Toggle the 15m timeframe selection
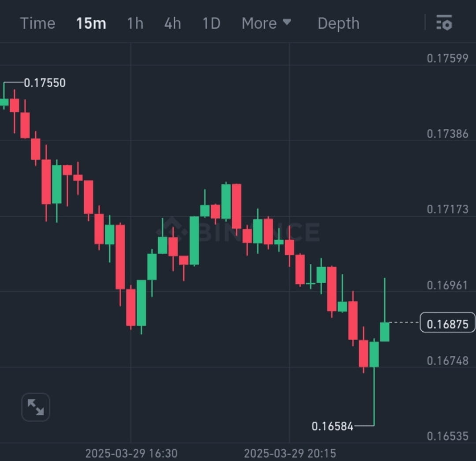 point(91,23)
